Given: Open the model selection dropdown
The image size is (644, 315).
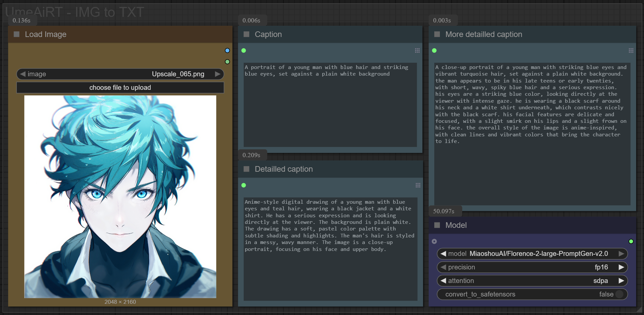Looking at the screenshot, I should pos(532,254).
